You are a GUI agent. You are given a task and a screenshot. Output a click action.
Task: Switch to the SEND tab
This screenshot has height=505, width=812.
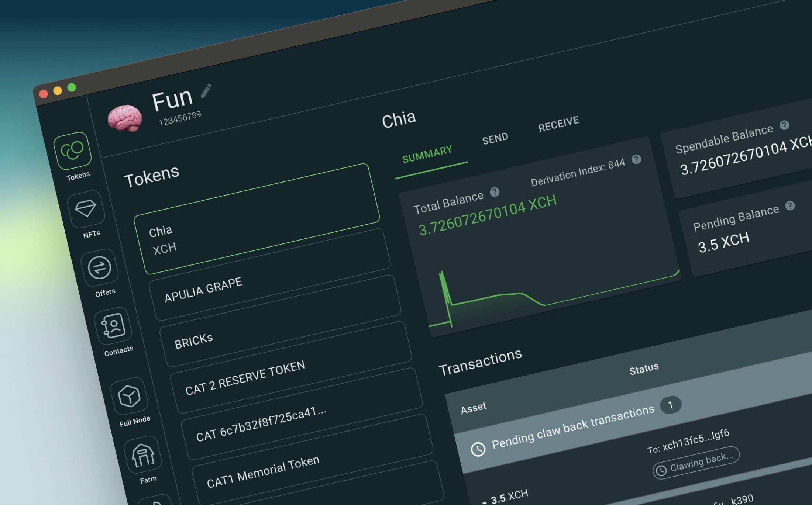coord(495,139)
